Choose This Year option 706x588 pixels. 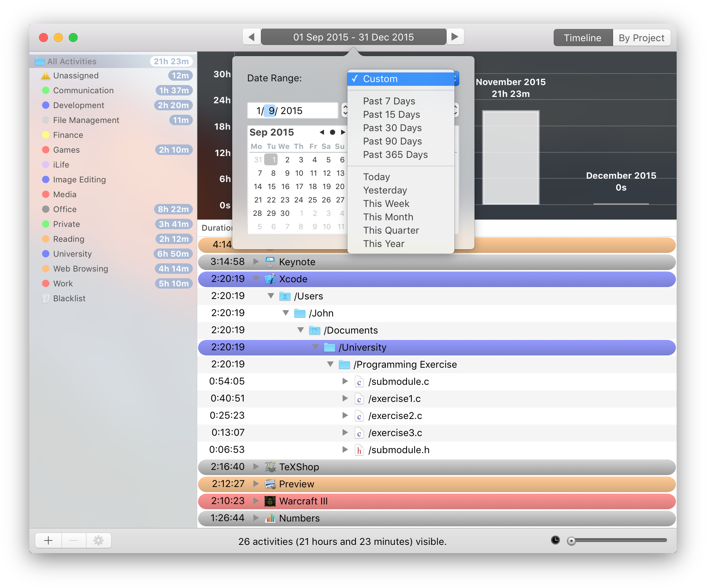[x=401, y=244]
